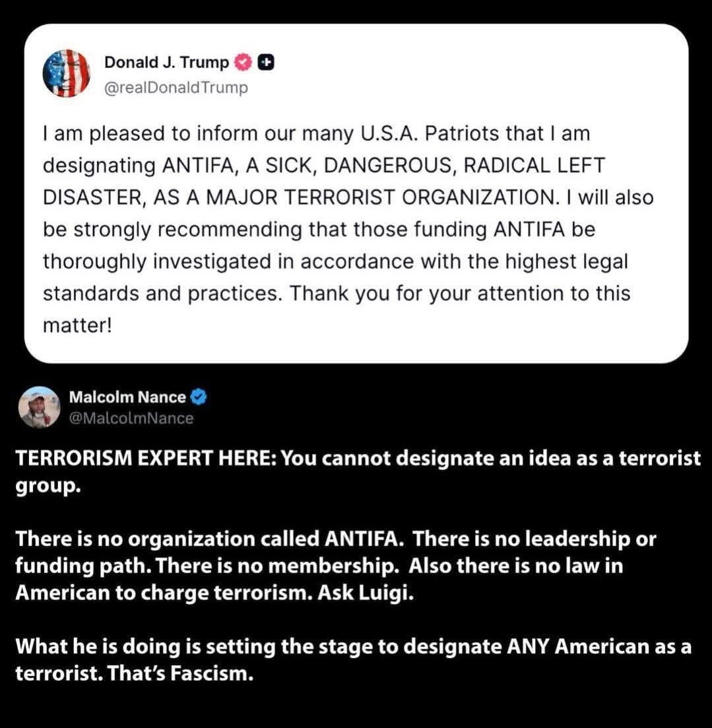Viewport: 712px width, 728px height.
Task: Click 'There is no organization called ANTIFA' sentence
Action: (210, 539)
